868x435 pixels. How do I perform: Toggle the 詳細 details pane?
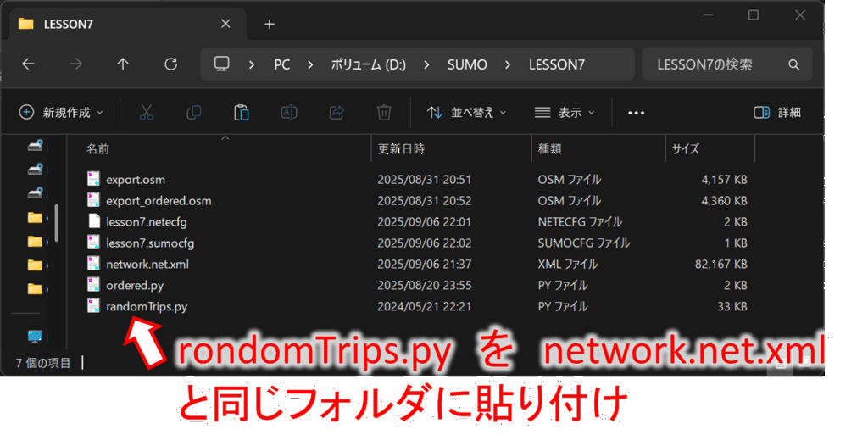(777, 112)
